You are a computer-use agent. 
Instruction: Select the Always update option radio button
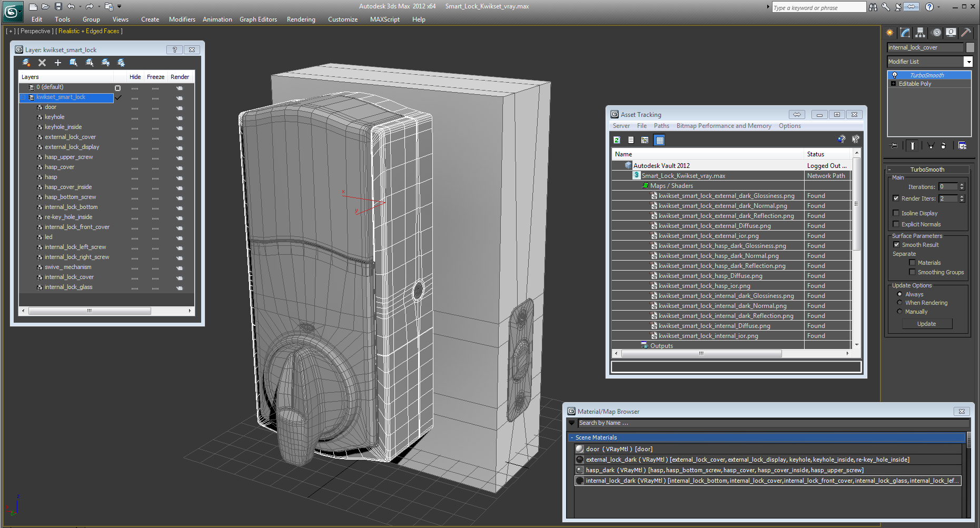coord(899,294)
